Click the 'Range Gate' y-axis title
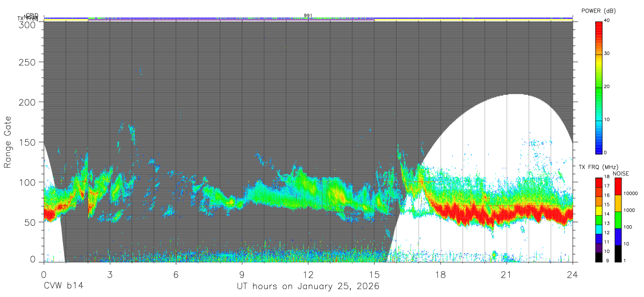The image size is (644, 297). coord(8,142)
